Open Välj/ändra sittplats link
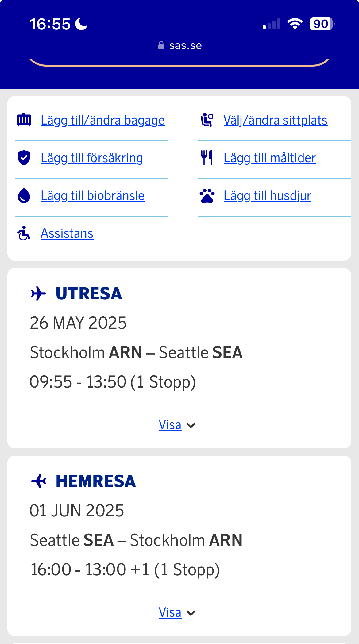The width and height of the screenshot is (359, 644). 275,120
